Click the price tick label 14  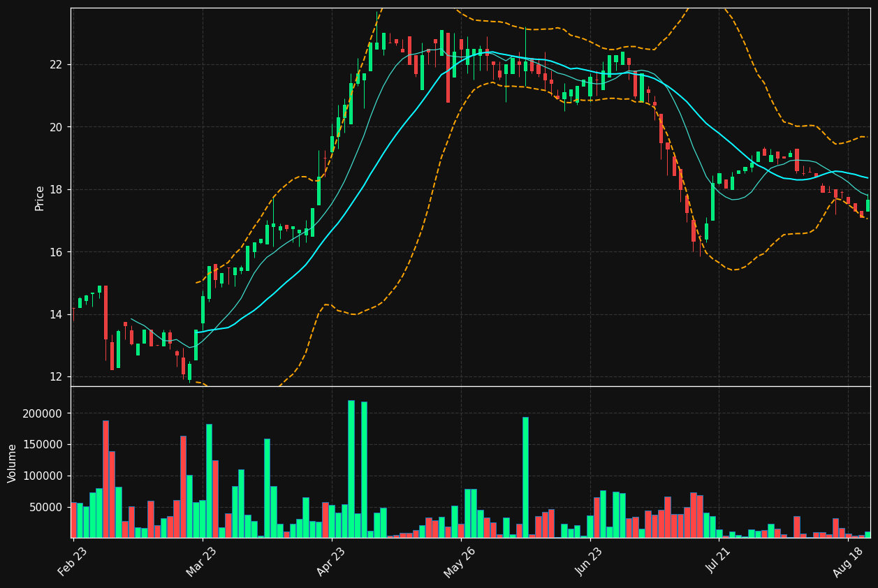[x=57, y=315]
